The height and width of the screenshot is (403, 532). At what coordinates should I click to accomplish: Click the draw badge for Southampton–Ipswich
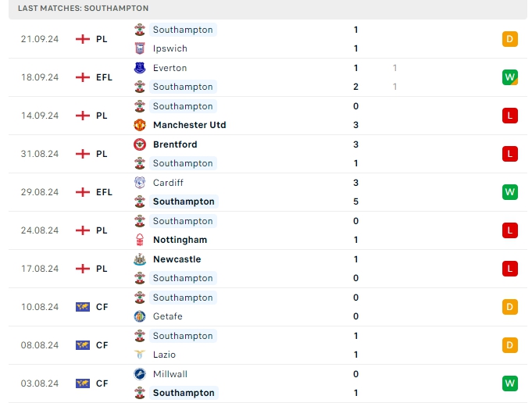pyautogui.click(x=510, y=39)
